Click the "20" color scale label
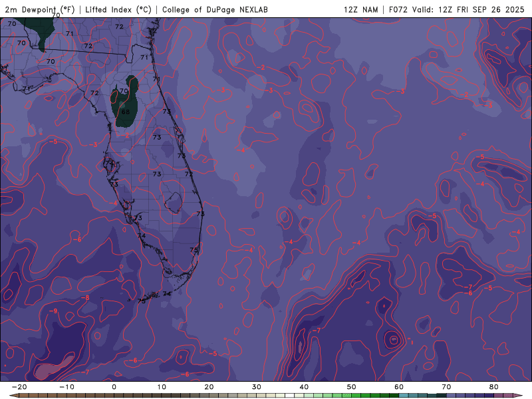Screen dimensions: 532x399 click(209, 387)
